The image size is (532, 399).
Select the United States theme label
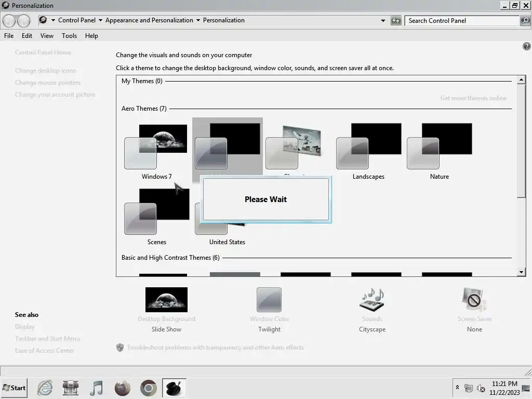click(227, 242)
